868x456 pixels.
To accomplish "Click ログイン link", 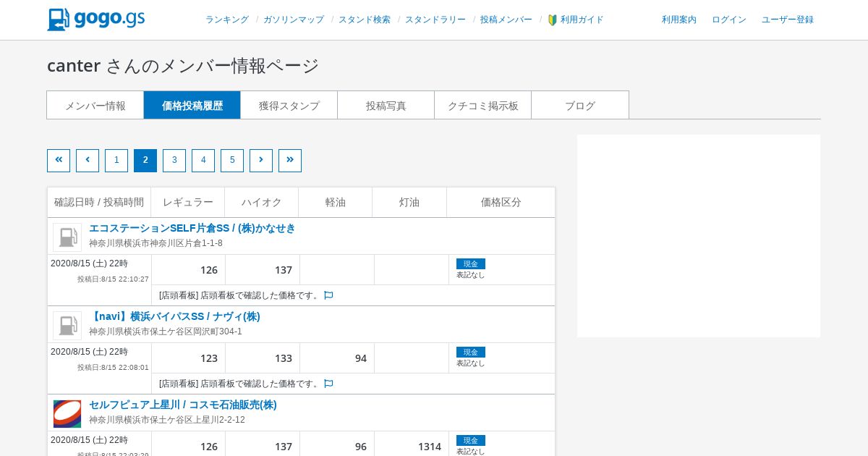I will point(729,20).
